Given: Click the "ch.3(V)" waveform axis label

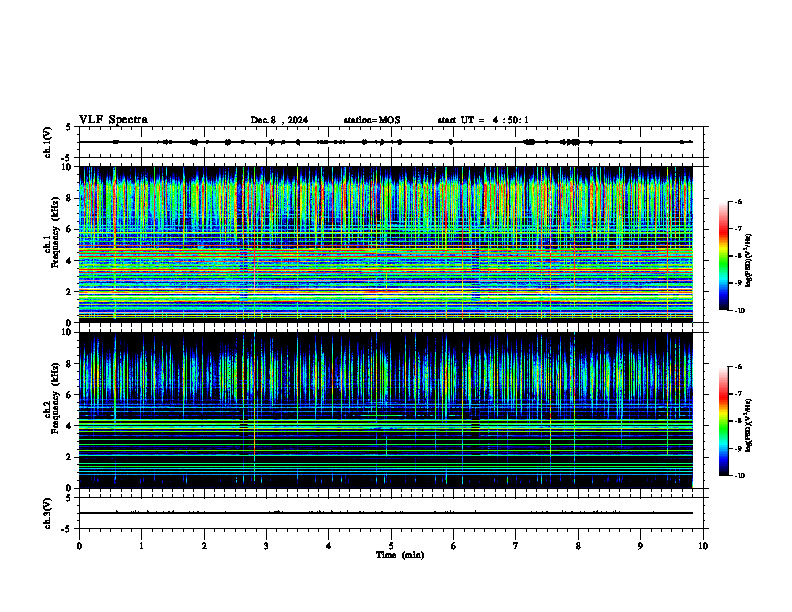Looking at the screenshot, I should (47, 513).
